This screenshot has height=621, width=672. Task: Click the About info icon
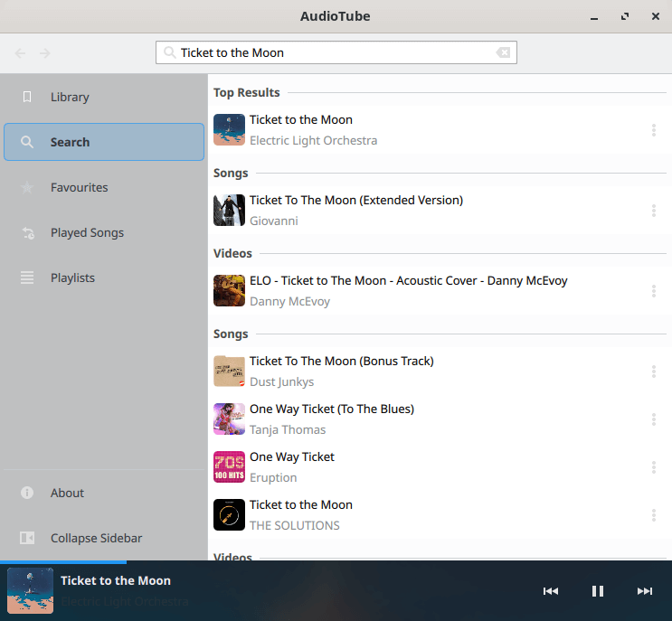(x=27, y=493)
